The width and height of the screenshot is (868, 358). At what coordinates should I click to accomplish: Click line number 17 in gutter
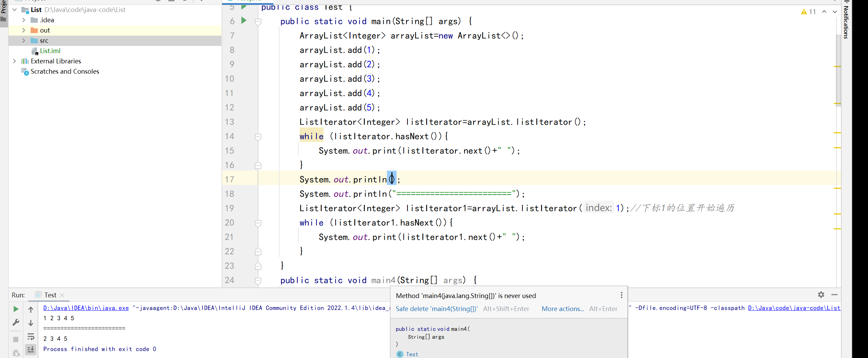click(230, 179)
